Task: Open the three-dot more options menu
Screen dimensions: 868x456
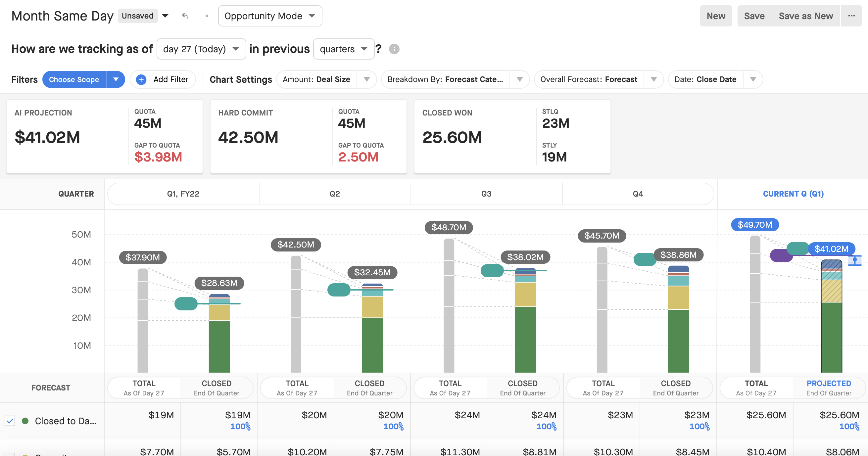Action: click(x=851, y=16)
